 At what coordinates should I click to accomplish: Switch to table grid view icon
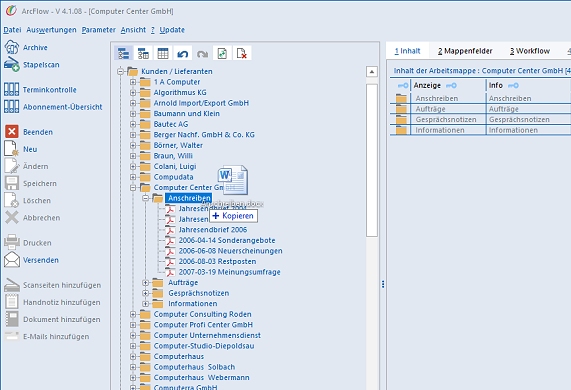tap(163, 54)
